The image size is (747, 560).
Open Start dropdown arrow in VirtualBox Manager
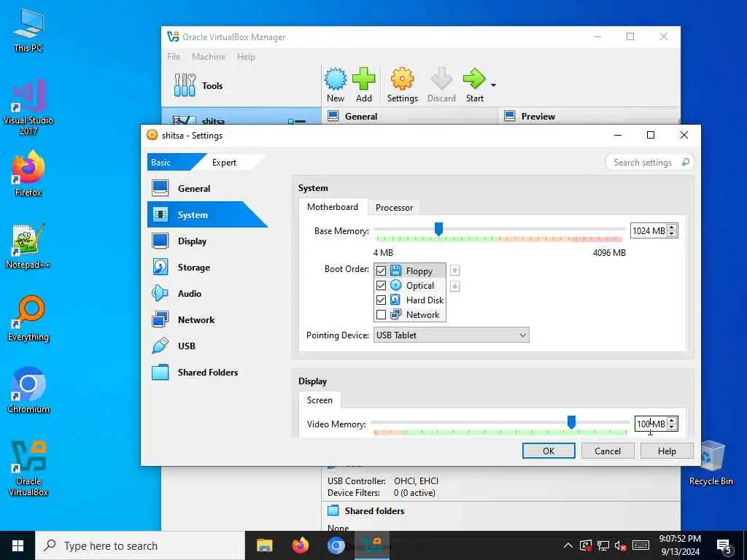click(494, 85)
